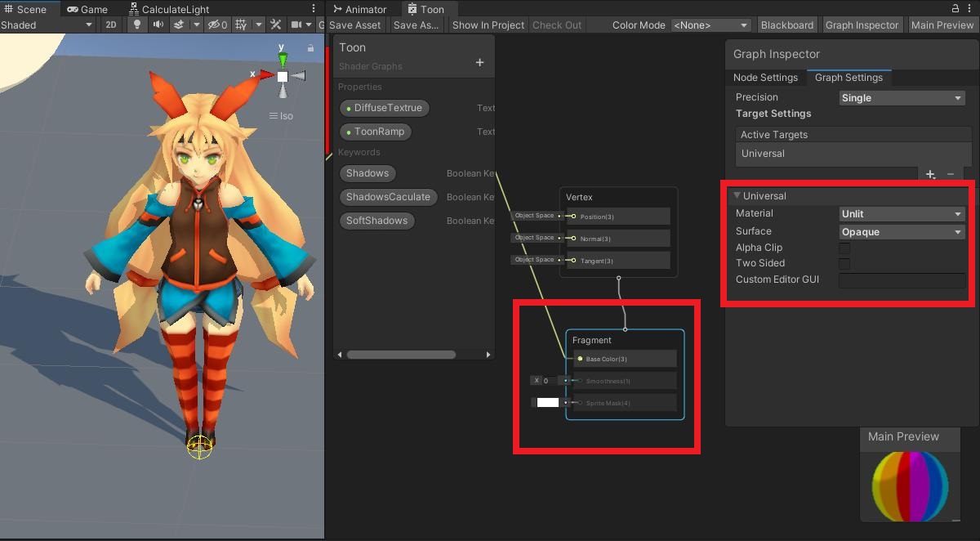The image size is (980, 541).
Task: Click the gizmo rotation lock icon
Action: click(x=310, y=48)
